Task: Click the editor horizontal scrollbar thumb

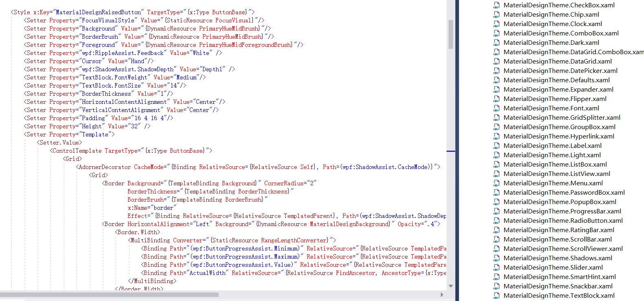Action: 109,294
